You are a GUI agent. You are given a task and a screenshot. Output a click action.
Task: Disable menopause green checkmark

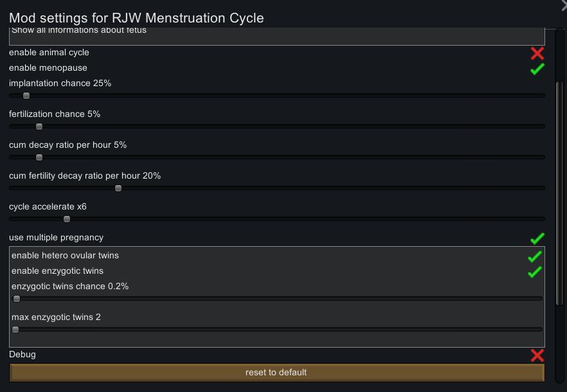tap(537, 69)
